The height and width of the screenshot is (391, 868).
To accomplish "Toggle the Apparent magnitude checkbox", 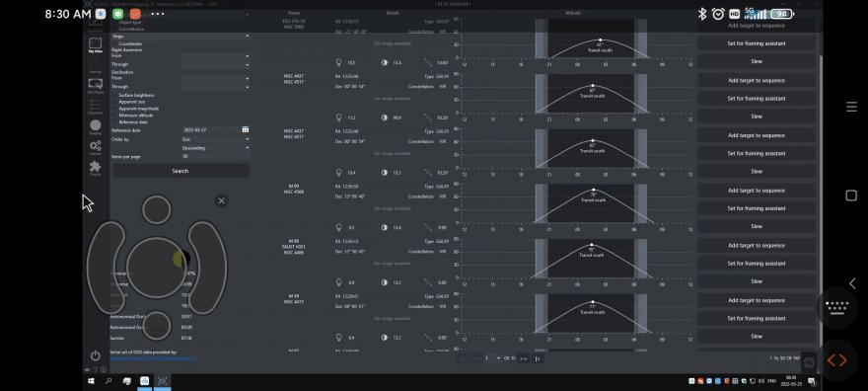I will click(115, 109).
